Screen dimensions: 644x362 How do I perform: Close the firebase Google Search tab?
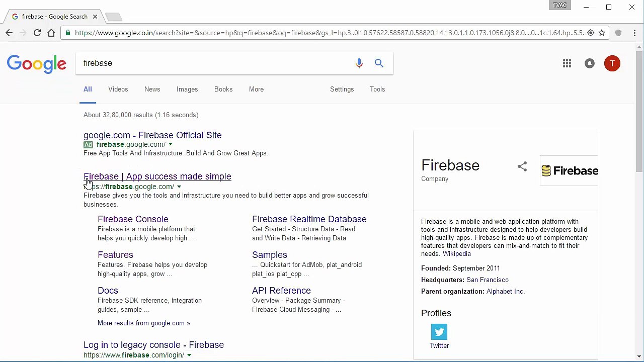coord(95,17)
